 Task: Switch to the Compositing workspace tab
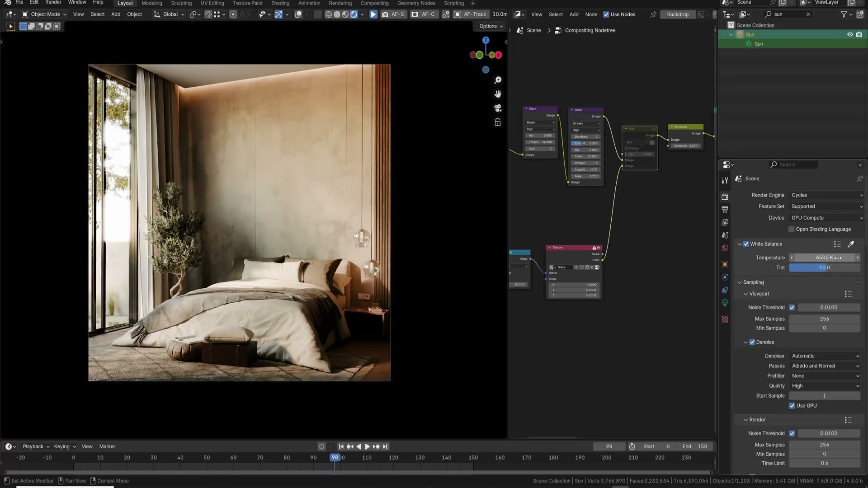pyautogui.click(x=374, y=3)
